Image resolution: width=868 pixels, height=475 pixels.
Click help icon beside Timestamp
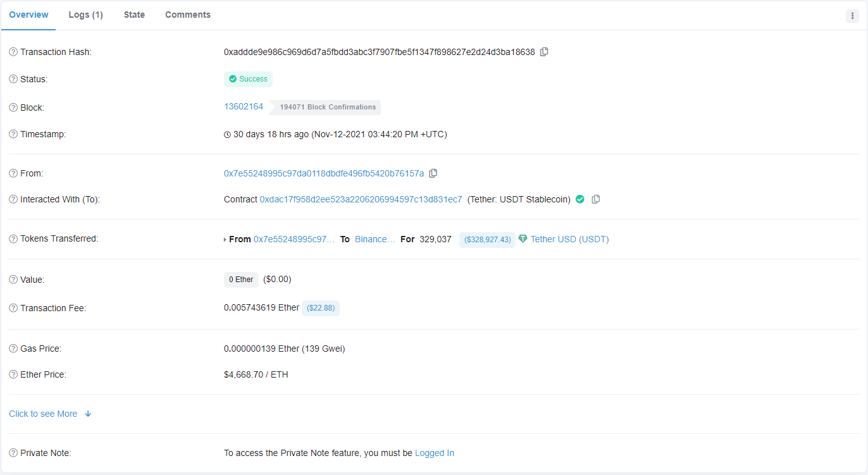13,134
